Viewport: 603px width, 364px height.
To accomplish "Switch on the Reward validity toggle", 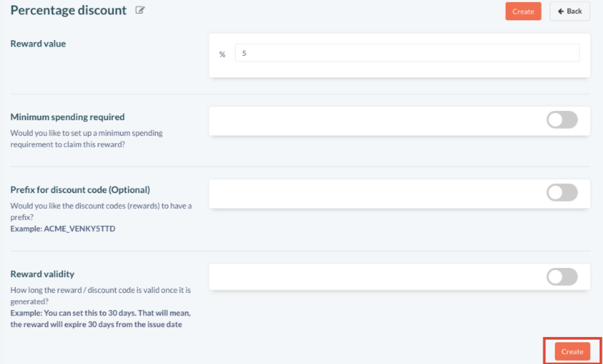I will click(562, 277).
